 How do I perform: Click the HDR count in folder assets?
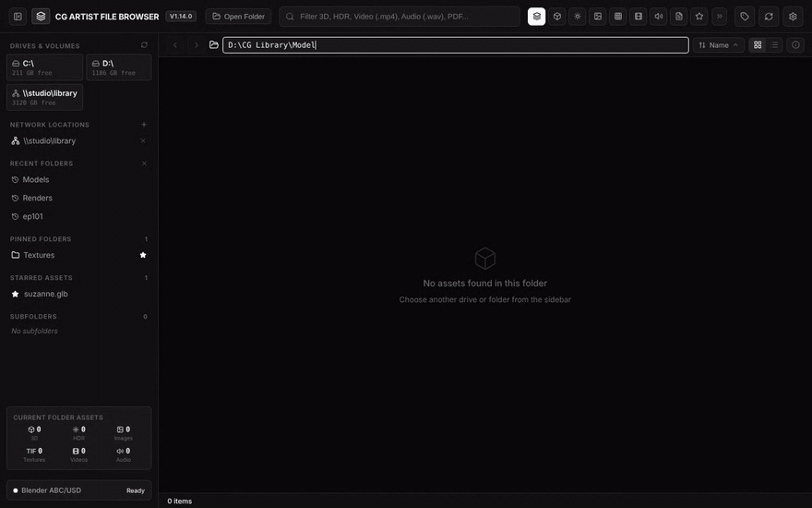click(78, 433)
